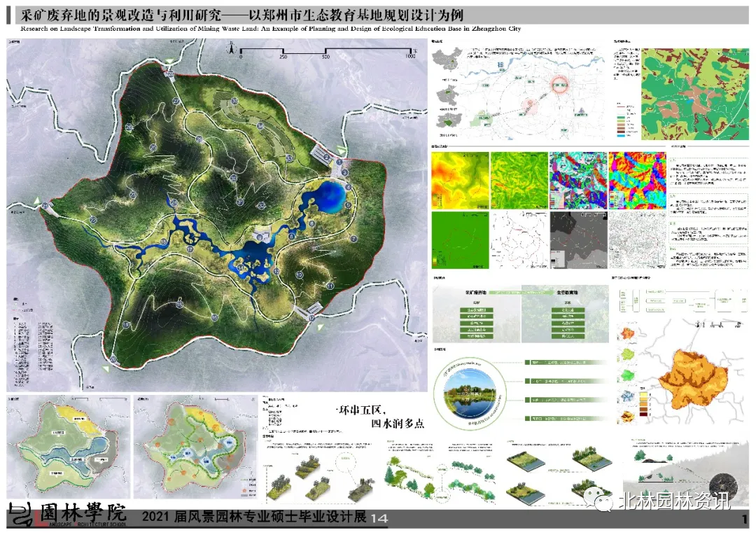Click the structure diagram with green ring route

pos(196,447)
